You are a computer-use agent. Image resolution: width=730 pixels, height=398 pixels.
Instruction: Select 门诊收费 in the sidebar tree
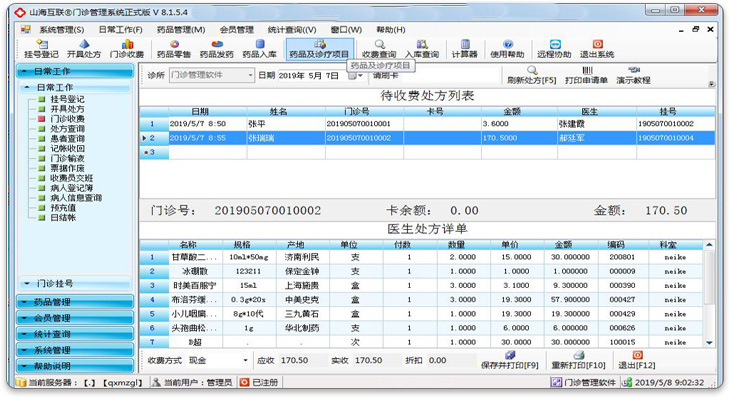point(68,119)
